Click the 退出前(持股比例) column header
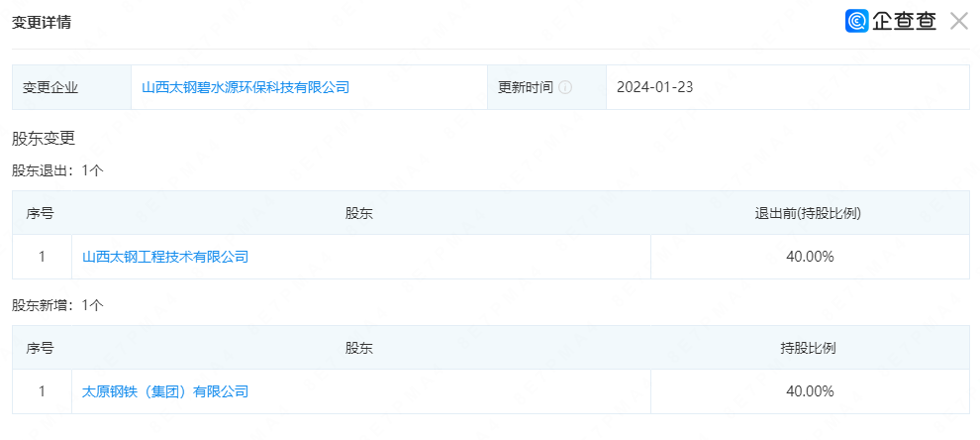Image resolution: width=980 pixels, height=440 pixels. [810, 213]
